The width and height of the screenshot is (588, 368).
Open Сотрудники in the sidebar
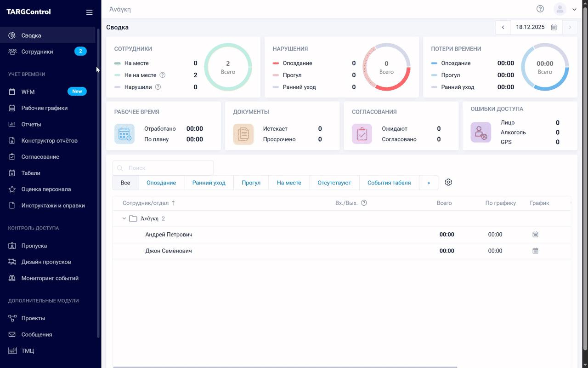(x=37, y=52)
